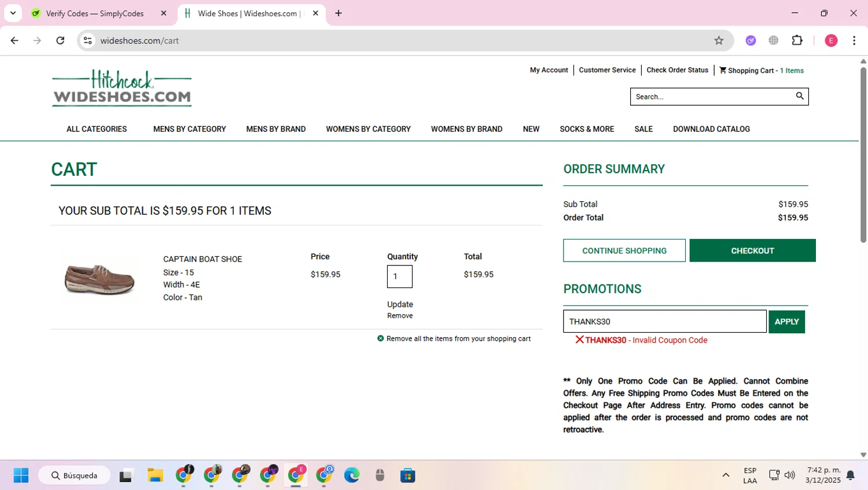Viewport: 868px width, 490px height.
Task: Bookmark this page with the star icon
Action: point(719,40)
